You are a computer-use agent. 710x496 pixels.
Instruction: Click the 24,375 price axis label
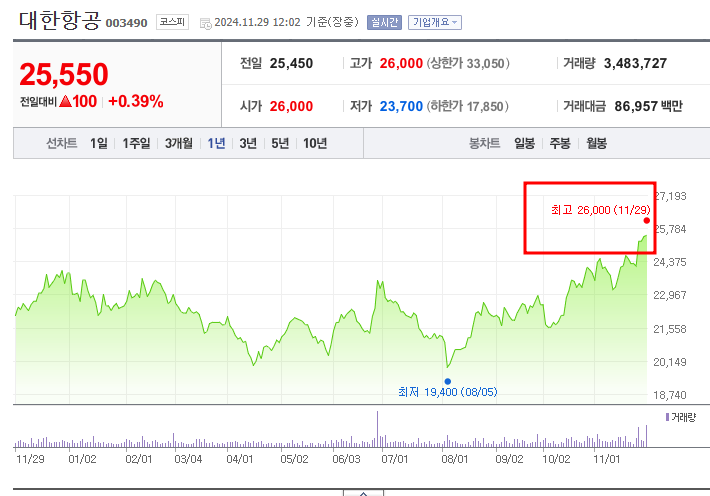click(670, 262)
